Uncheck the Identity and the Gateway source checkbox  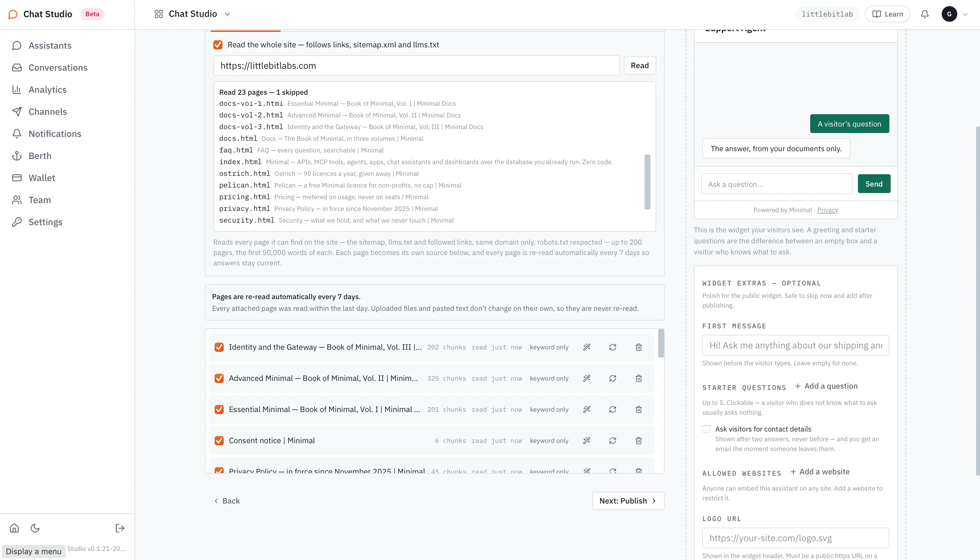pos(219,347)
